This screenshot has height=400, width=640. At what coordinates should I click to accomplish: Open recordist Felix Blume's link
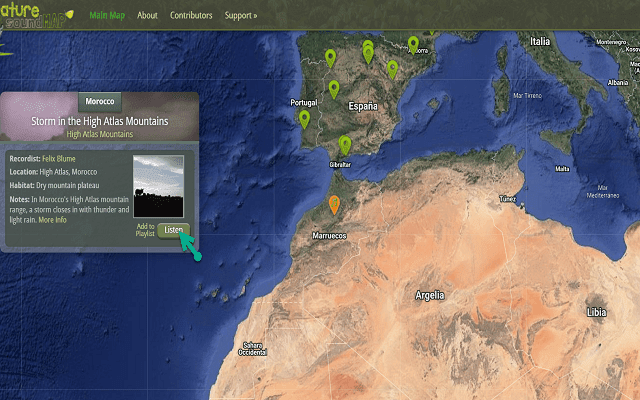[58, 158]
